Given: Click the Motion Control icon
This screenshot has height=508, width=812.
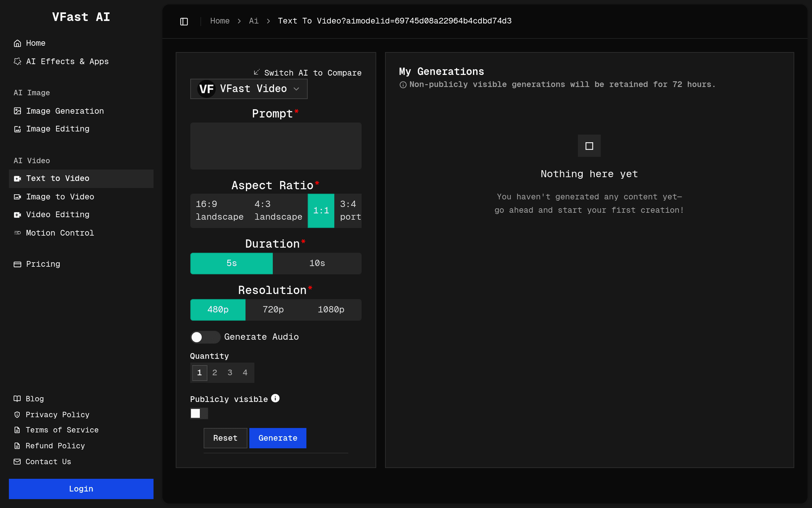Looking at the screenshot, I should [x=17, y=233].
